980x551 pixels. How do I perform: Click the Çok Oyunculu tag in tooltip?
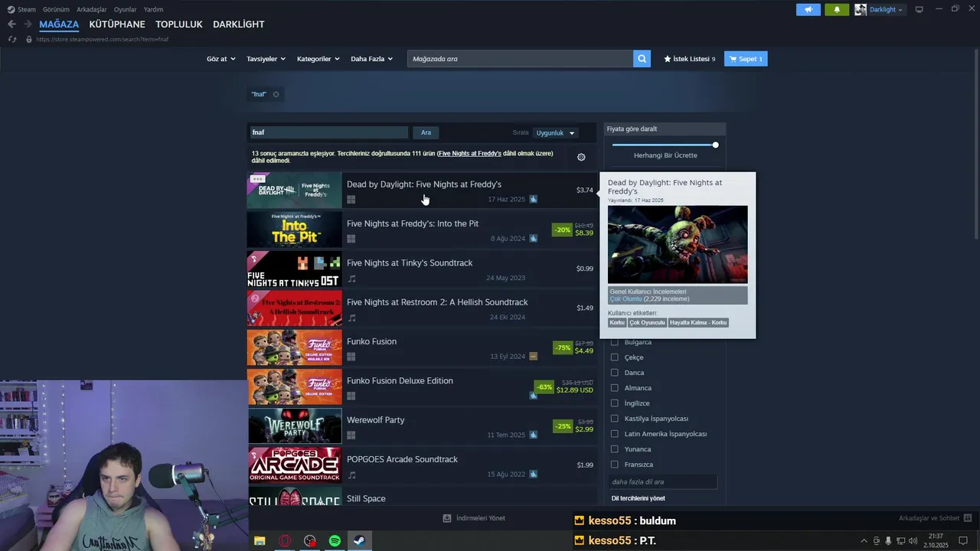click(647, 323)
